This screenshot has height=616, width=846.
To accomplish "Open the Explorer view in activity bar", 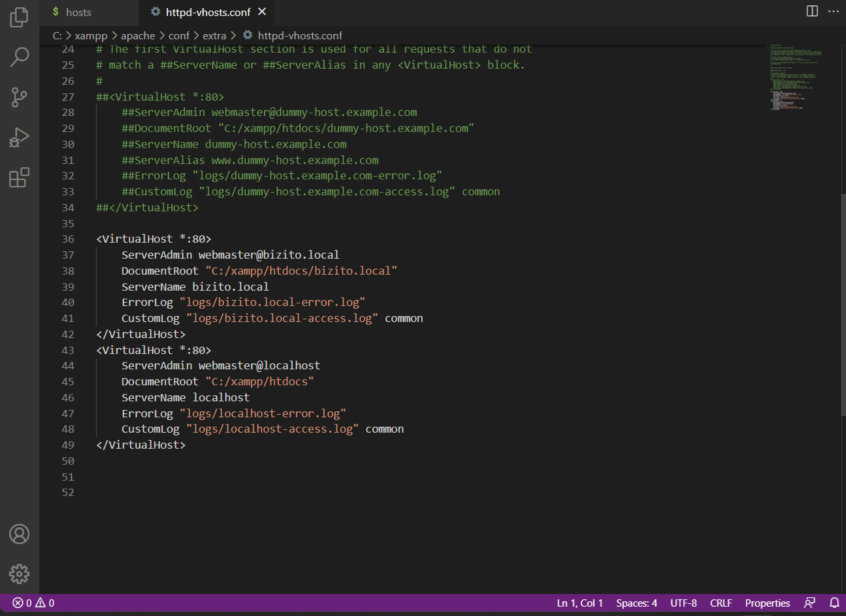I will [19, 17].
